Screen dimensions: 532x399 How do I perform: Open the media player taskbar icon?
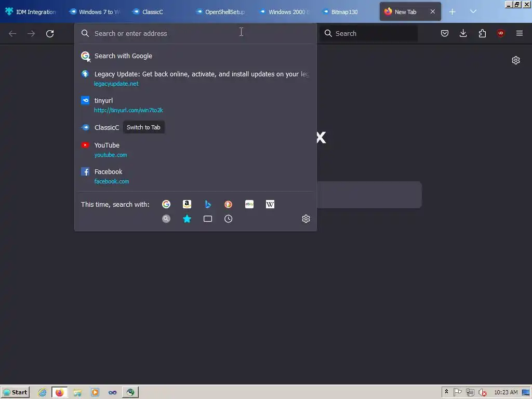tap(95, 393)
